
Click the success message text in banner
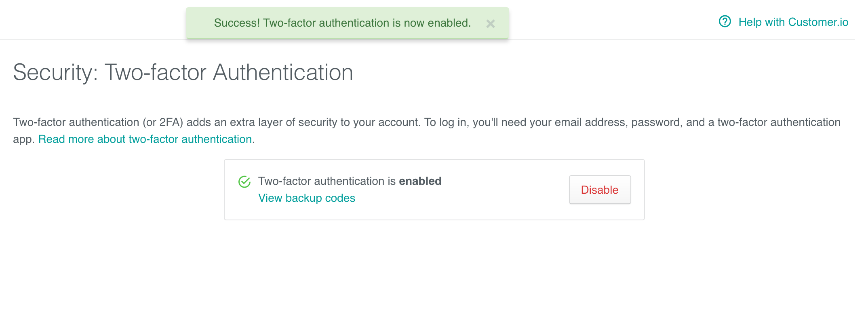(342, 23)
